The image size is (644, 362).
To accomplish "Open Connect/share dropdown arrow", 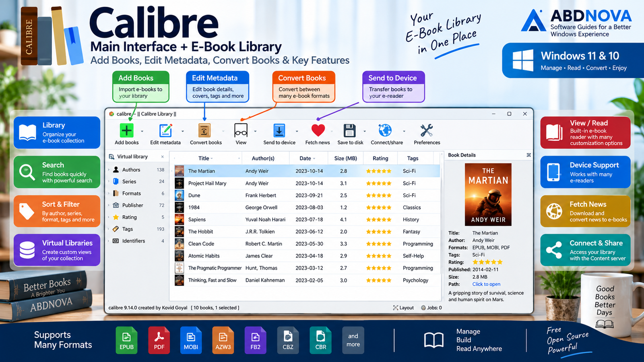I will coord(404,131).
